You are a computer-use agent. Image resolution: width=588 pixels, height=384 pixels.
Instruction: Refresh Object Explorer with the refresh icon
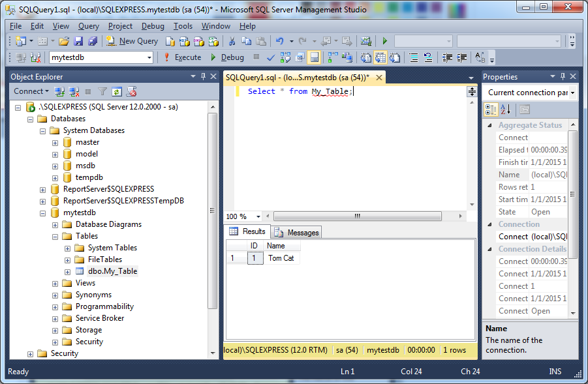click(x=116, y=92)
